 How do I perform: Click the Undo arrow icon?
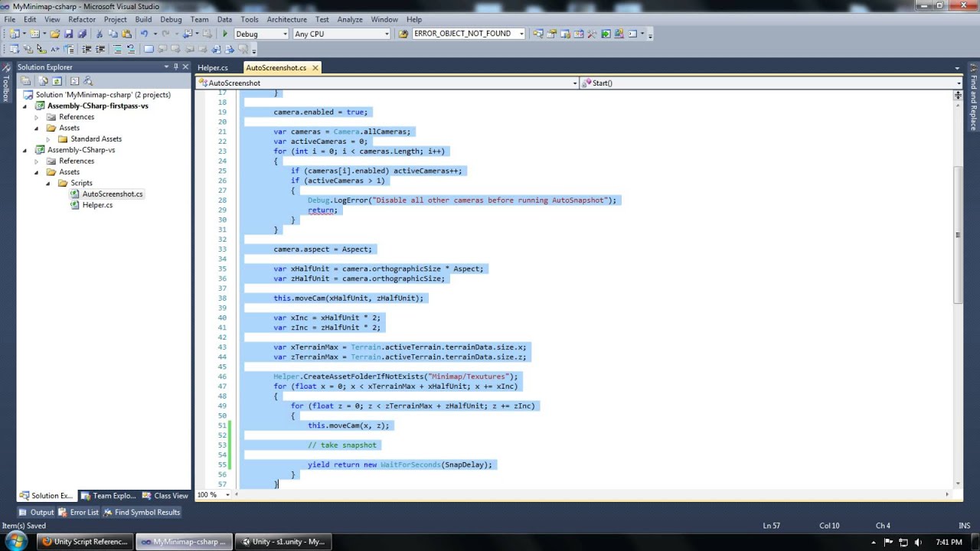[x=143, y=34]
